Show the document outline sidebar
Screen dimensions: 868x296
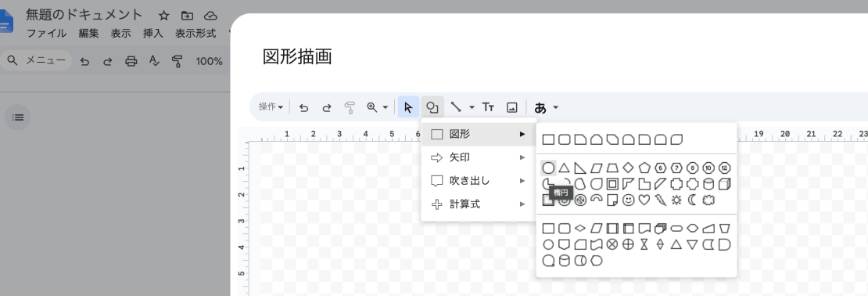pyautogui.click(x=18, y=117)
